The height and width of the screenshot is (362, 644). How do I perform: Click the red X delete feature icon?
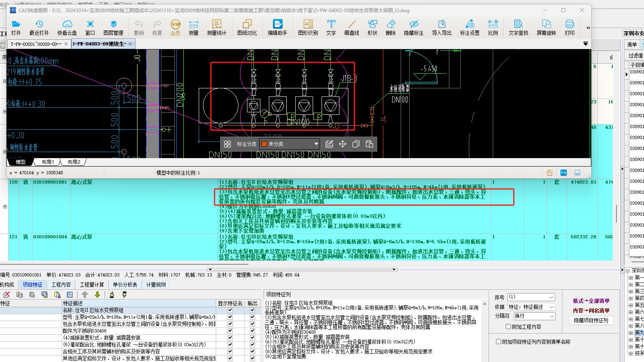[x=6, y=295]
